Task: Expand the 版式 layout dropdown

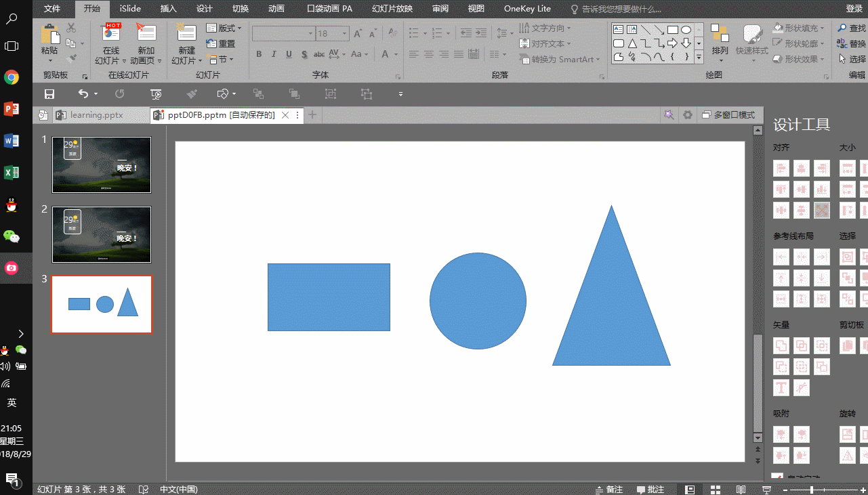Action: 224,28
